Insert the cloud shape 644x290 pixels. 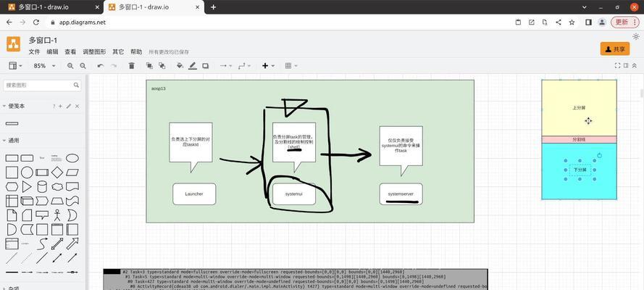[57, 187]
